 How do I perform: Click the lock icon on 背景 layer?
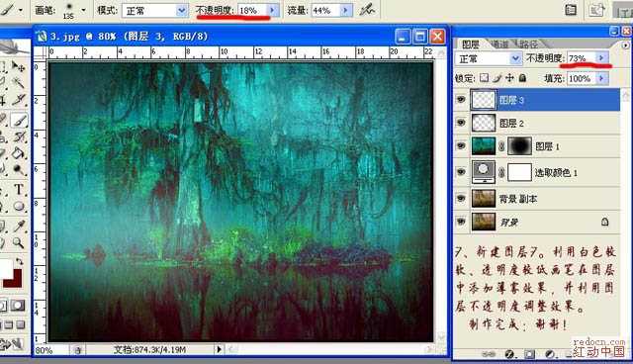click(604, 222)
